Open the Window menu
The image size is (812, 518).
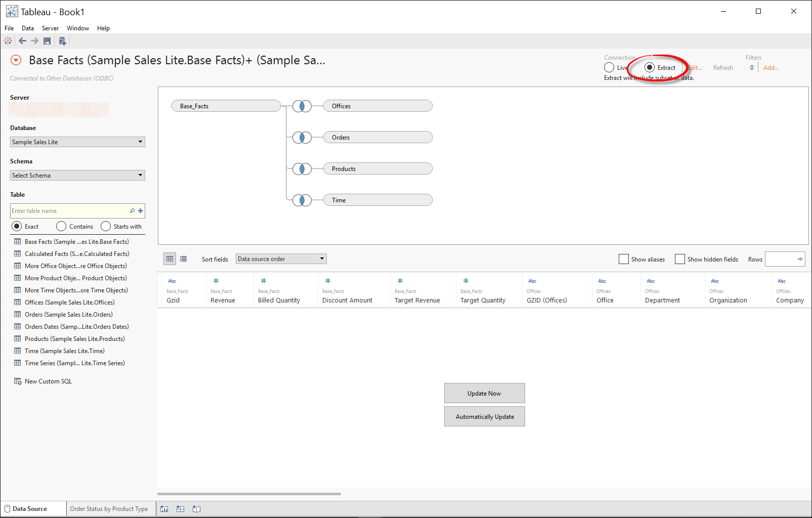coord(78,28)
